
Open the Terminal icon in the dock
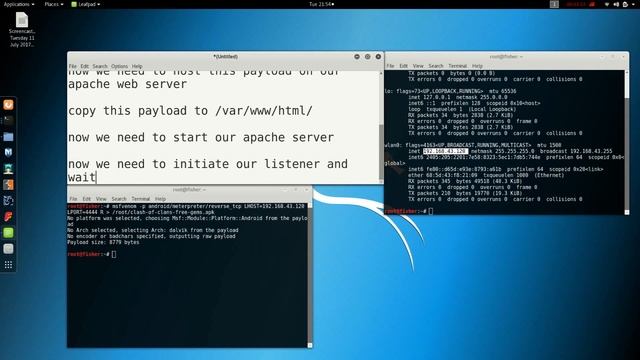8,120
